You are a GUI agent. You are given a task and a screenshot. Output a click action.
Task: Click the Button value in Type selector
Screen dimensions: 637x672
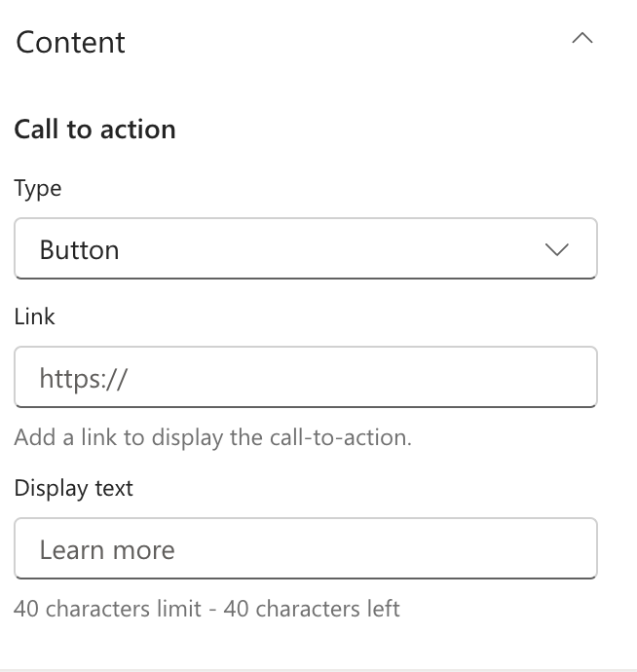point(80,250)
